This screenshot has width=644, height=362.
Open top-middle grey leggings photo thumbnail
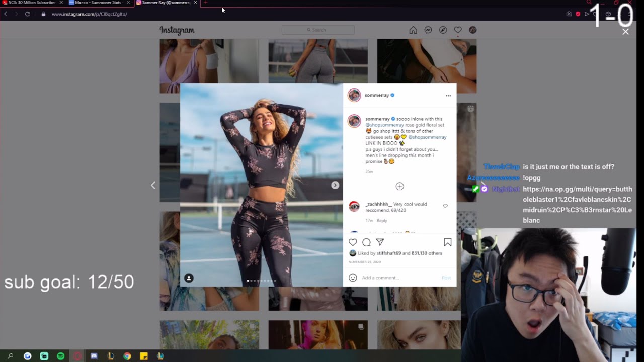(x=318, y=61)
